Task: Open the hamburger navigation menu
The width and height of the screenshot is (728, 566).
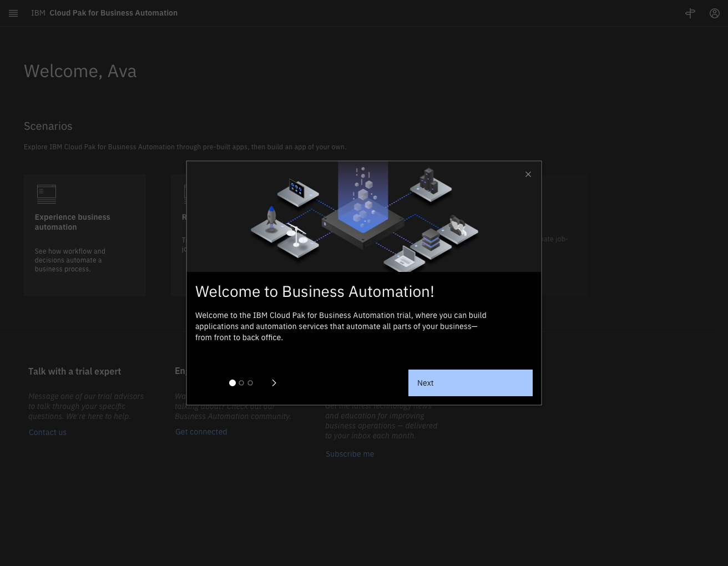Action: pyautogui.click(x=13, y=13)
